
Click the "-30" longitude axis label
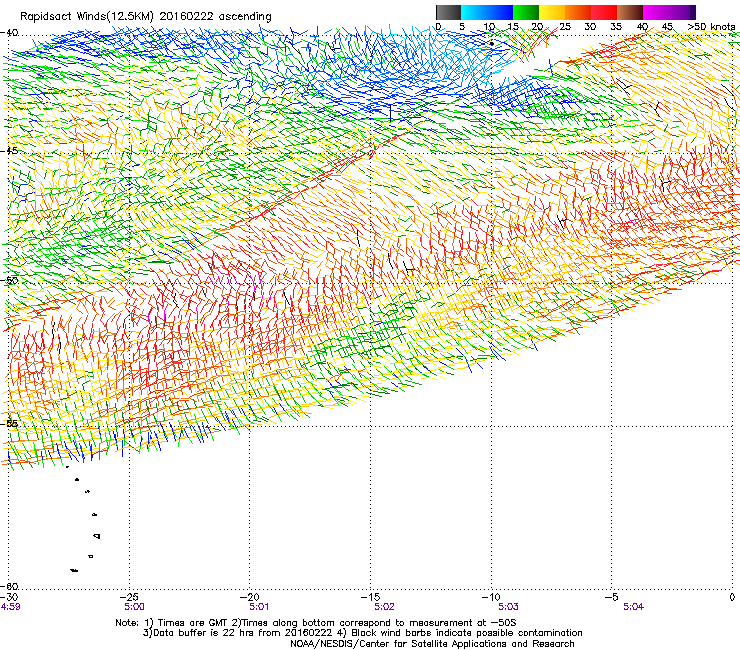10,597
